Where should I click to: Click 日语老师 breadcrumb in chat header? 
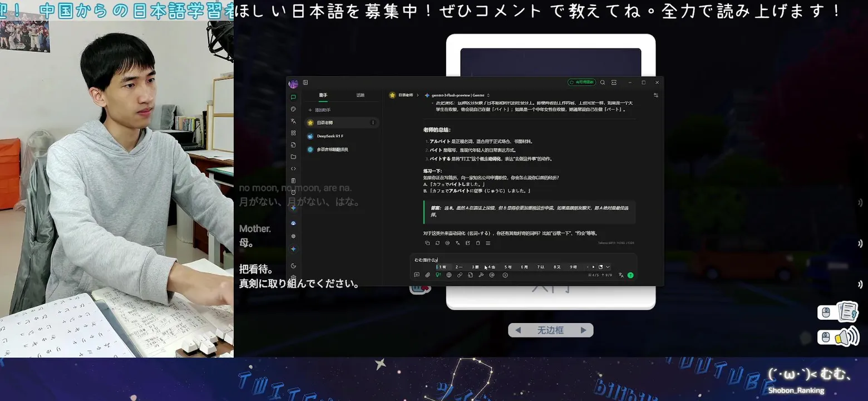point(402,95)
